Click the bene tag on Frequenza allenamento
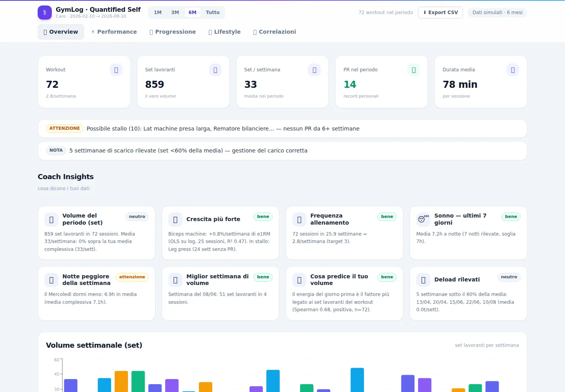This screenshot has height=392, width=565. coord(387,217)
